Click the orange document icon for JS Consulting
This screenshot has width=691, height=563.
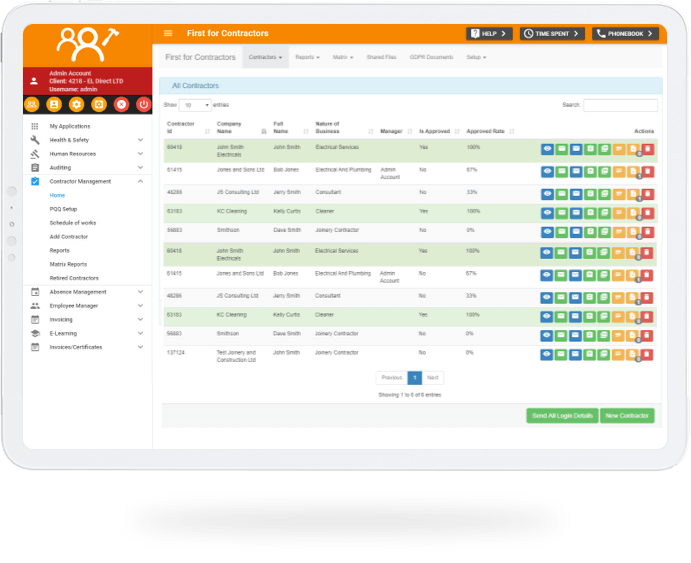(x=633, y=191)
